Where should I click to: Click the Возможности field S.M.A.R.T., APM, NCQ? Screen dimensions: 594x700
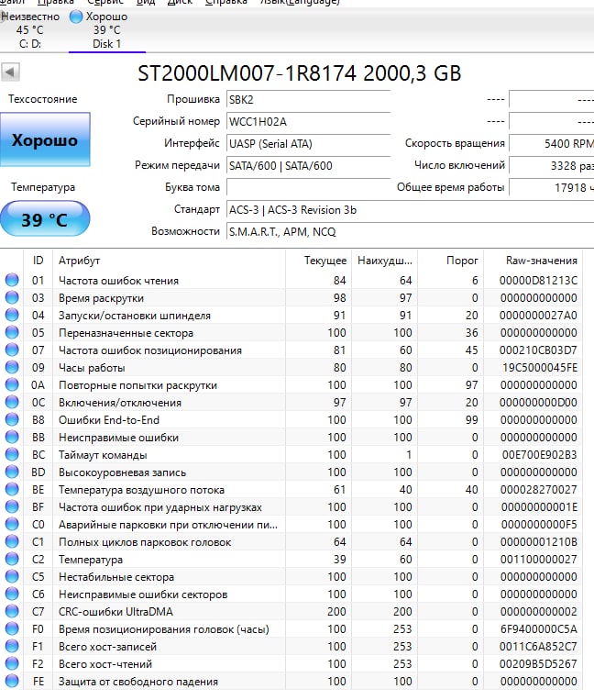pyautogui.click(x=411, y=232)
